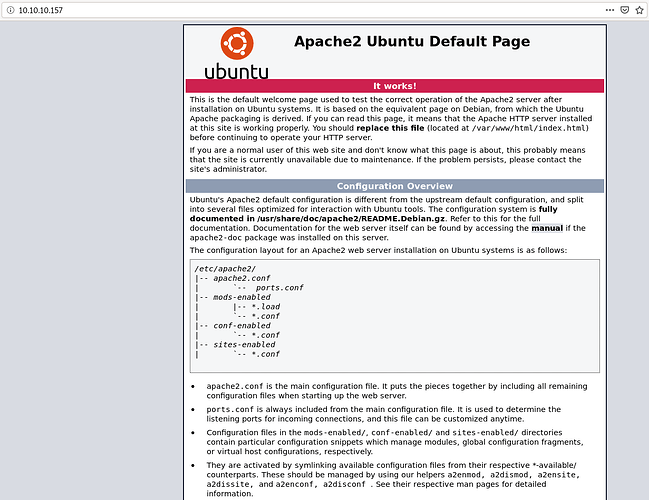Click bullet text starting 'apache2.conf is the main'
Screen dimensions: 649x500
(397, 391)
